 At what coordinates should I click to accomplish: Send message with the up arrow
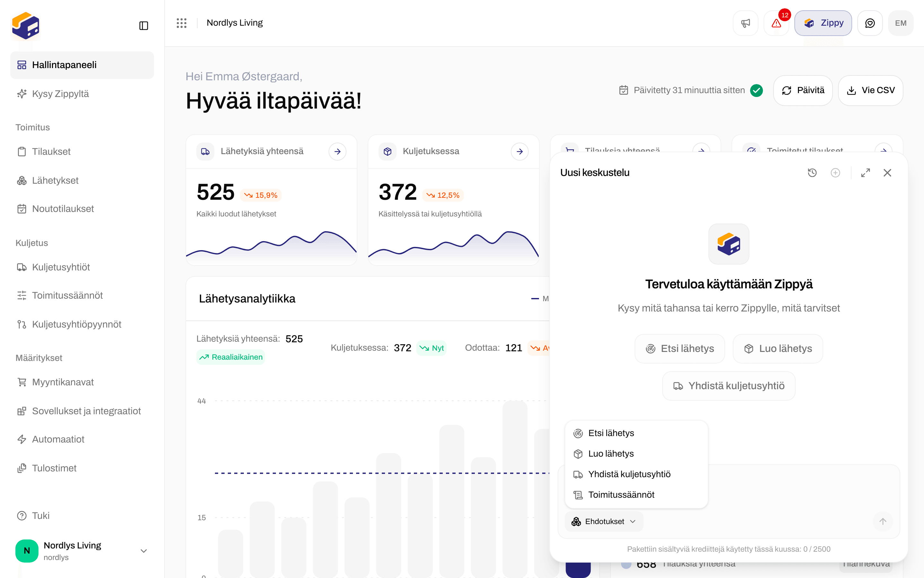pyautogui.click(x=883, y=521)
